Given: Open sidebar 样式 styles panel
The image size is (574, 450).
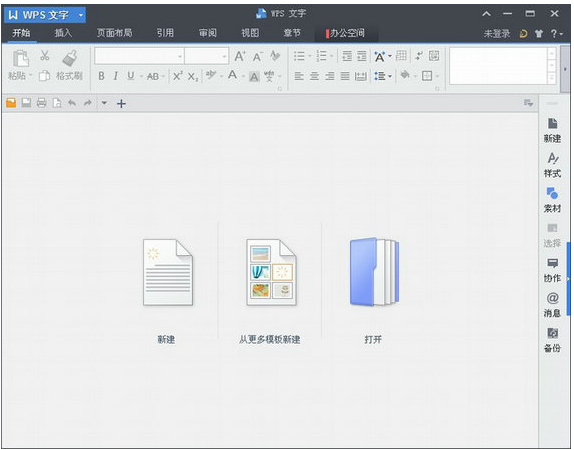Looking at the screenshot, I should (x=552, y=166).
